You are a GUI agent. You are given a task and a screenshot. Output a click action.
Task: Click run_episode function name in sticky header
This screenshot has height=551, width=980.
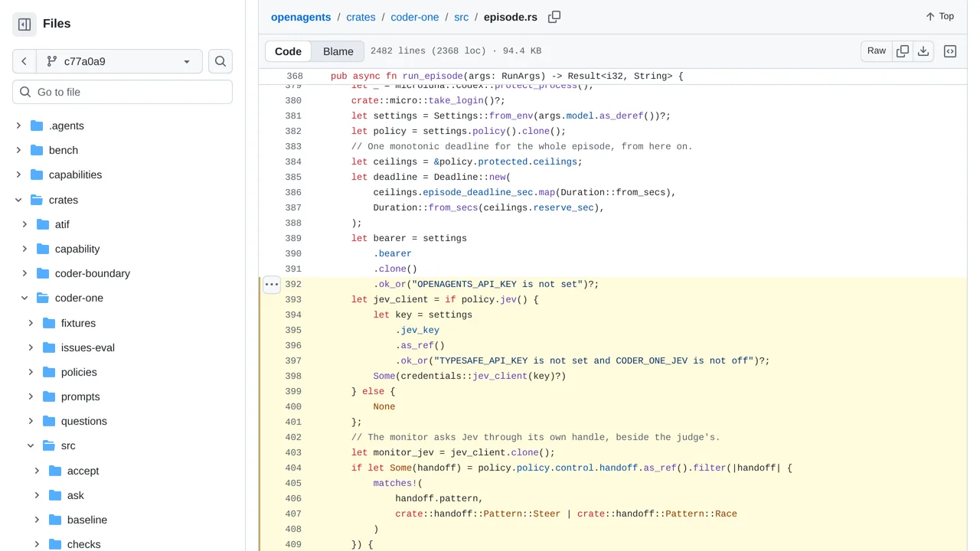pos(433,77)
